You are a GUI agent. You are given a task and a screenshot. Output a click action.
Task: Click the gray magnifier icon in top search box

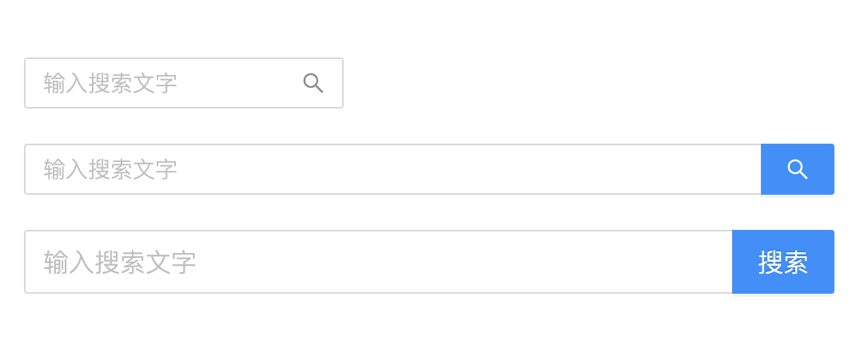pyautogui.click(x=313, y=83)
